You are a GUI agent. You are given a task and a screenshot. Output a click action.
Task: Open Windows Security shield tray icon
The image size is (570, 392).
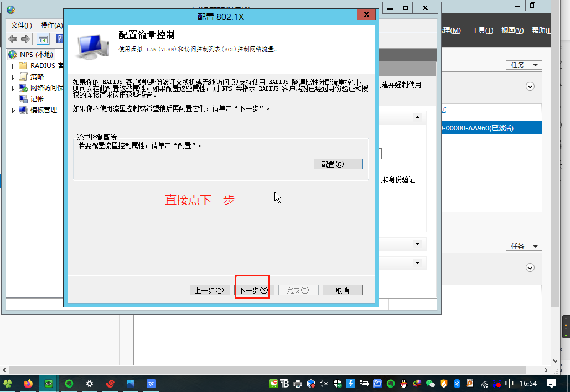(x=338, y=384)
